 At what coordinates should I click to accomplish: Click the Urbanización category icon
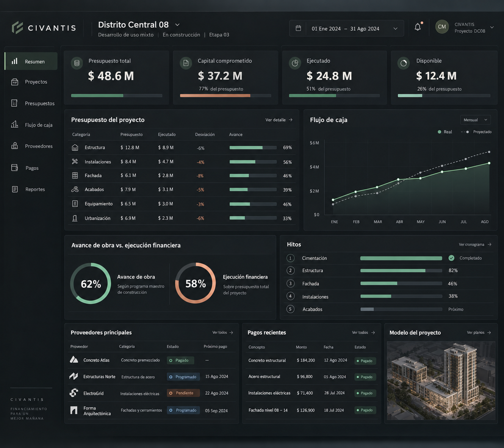pyautogui.click(x=75, y=218)
